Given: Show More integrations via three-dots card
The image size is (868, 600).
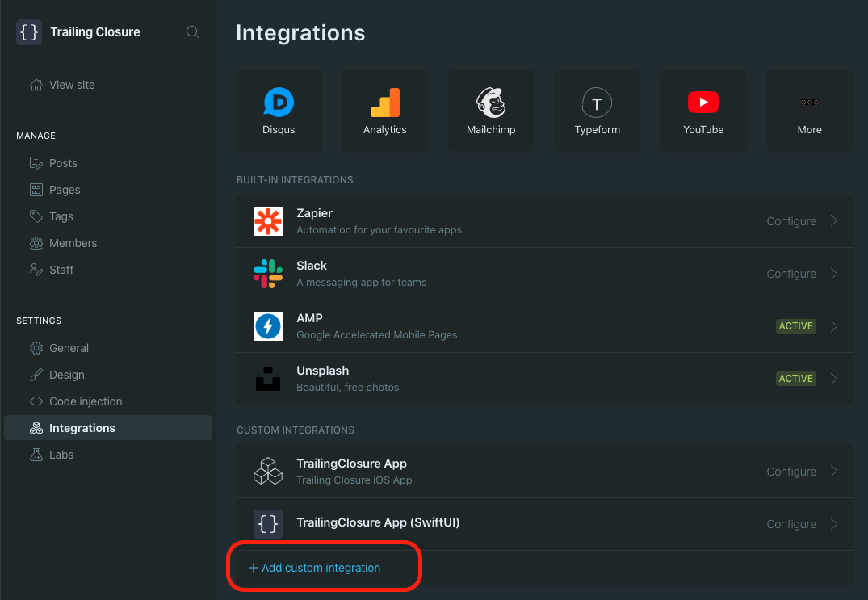Looking at the screenshot, I should pos(809,111).
